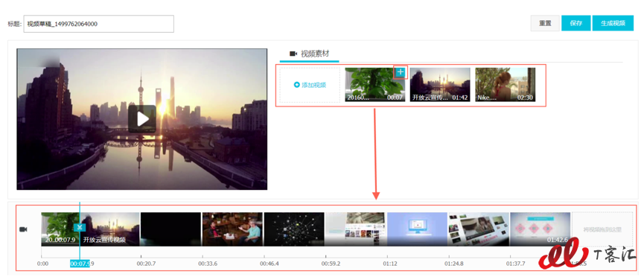Click the plus circle icon in 添加视频
The width and height of the screenshot is (644, 277).
297,85
